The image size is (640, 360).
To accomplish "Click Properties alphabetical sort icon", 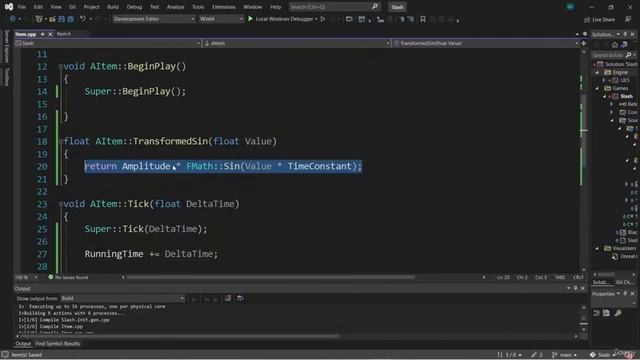I will pos(607,313).
